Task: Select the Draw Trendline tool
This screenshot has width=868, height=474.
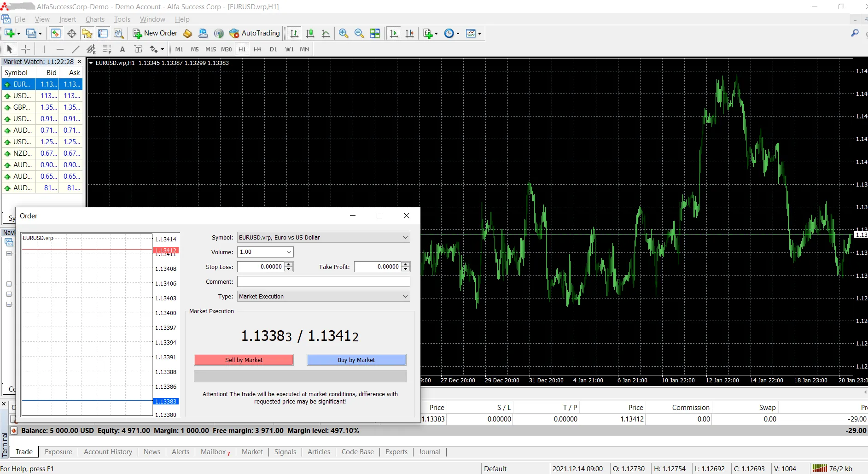Action: pos(76,49)
